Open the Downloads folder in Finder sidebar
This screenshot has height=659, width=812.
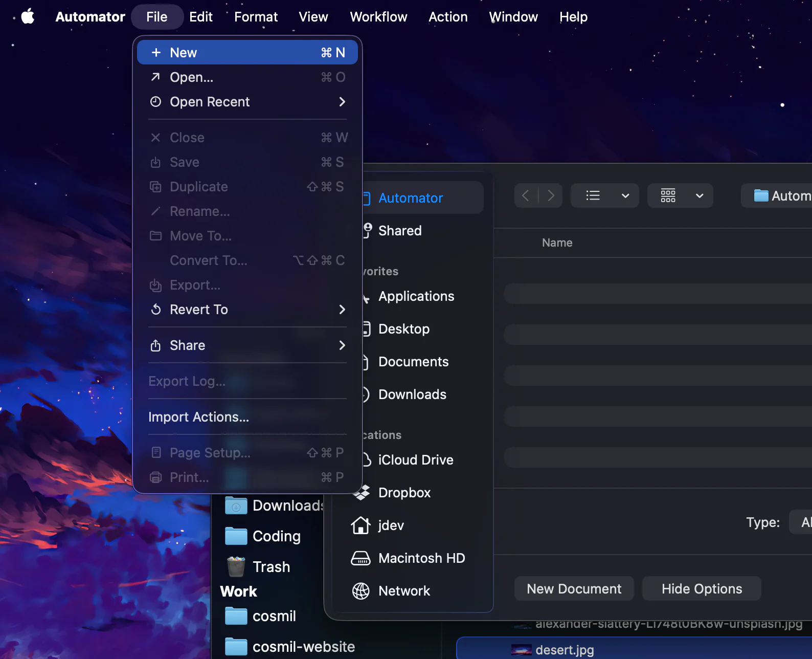pyautogui.click(x=274, y=506)
